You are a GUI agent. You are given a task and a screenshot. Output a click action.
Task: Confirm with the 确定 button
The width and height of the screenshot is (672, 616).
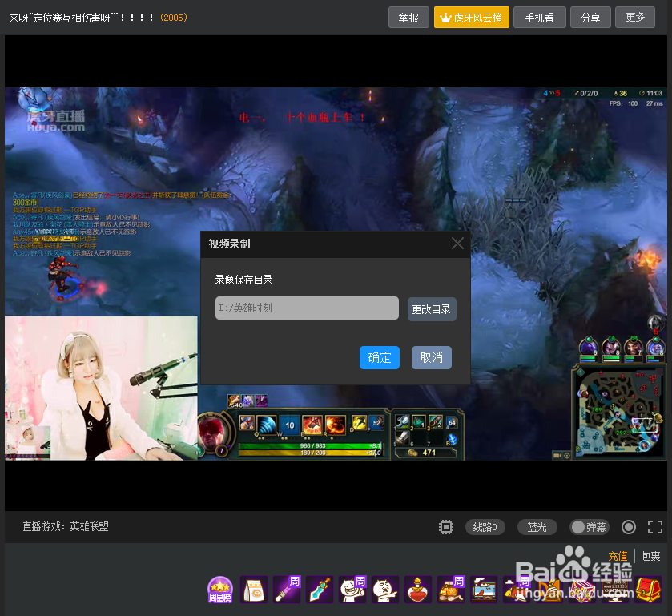pyautogui.click(x=380, y=357)
